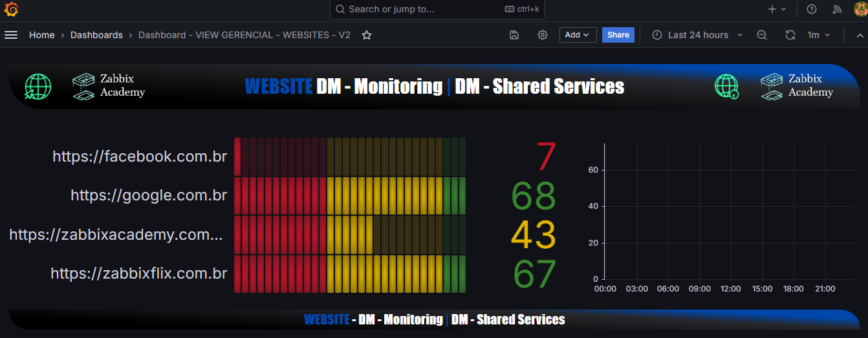Click the google.com.br bar gauge

tap(350, 195)
